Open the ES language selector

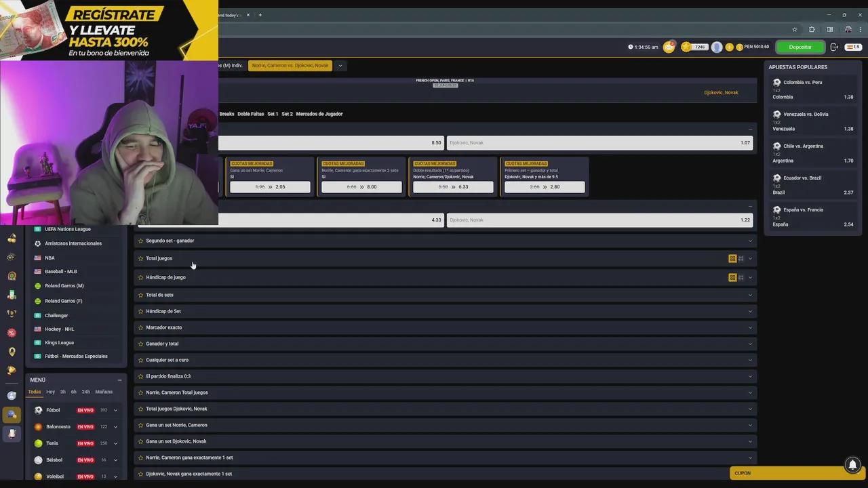(852, 47)
